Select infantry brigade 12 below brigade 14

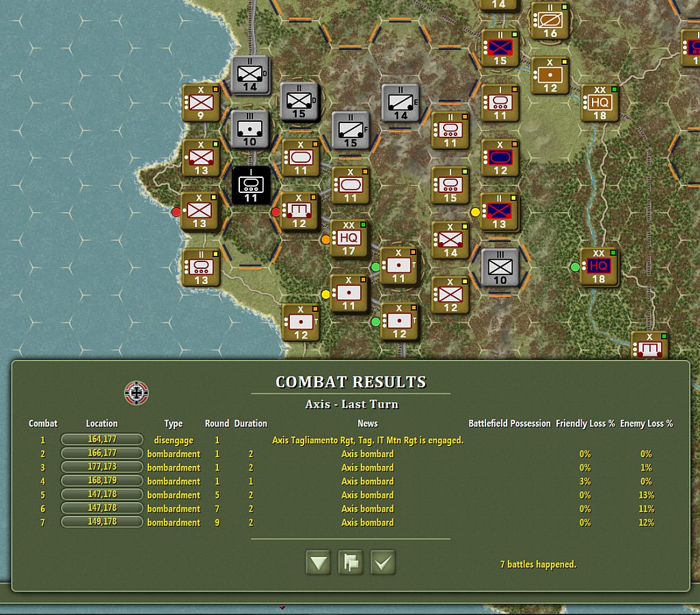tap(450, 295)
